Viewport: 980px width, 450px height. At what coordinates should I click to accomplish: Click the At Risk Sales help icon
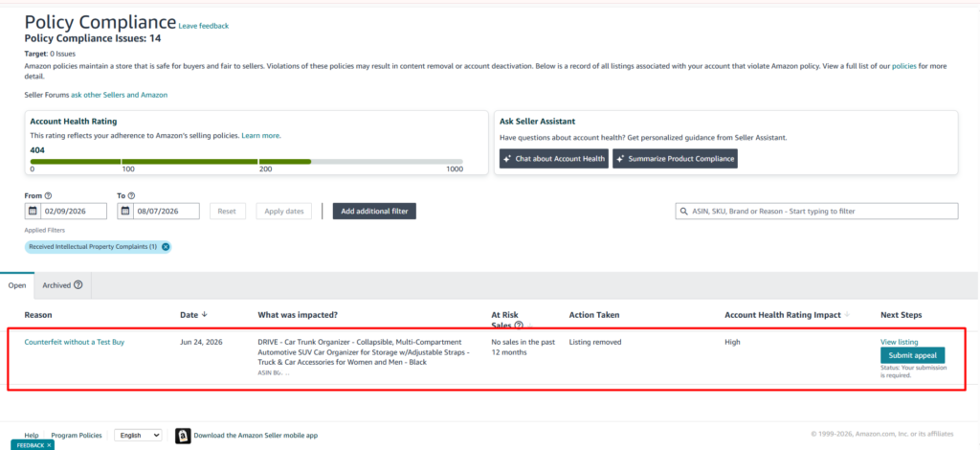[x=519, y=325]
